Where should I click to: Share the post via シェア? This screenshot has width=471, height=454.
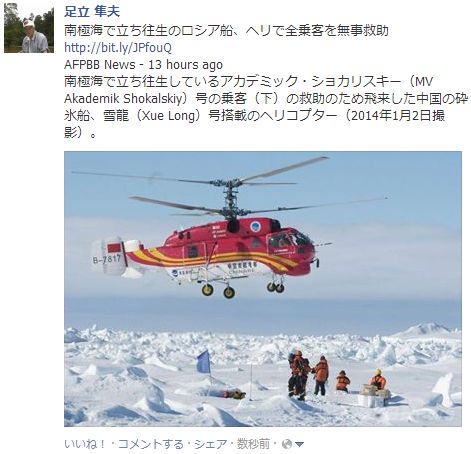210,444
